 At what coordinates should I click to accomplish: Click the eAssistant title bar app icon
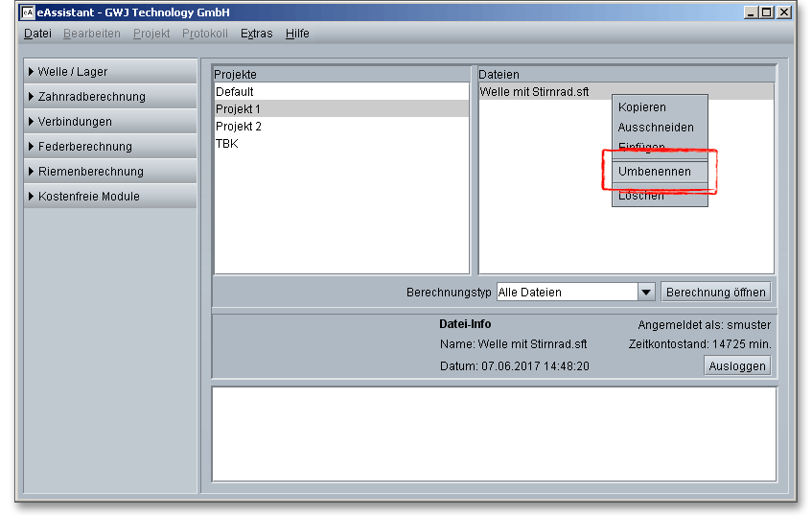28,12
